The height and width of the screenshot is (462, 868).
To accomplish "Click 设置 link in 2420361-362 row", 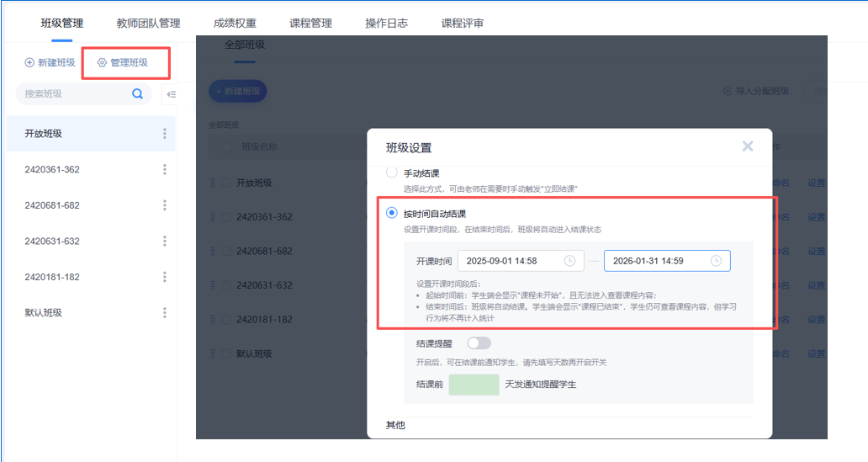I will (817, 217).
